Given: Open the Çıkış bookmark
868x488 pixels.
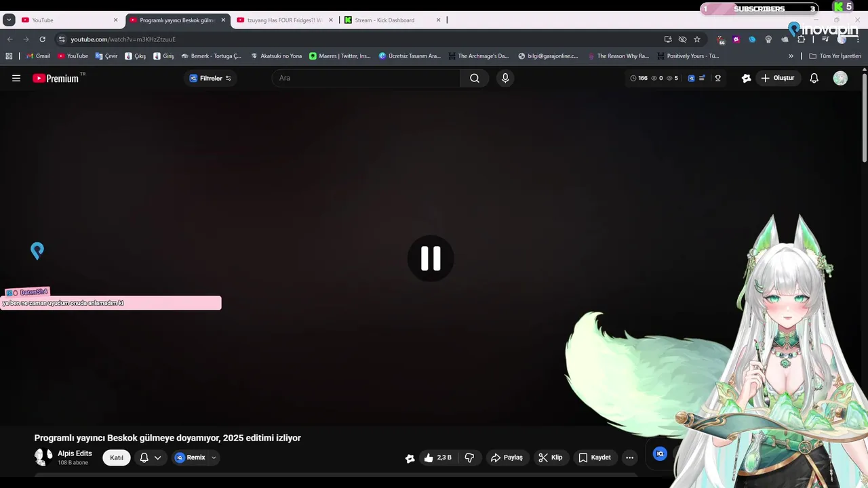Looking at the screenshot, I should pyautogui.click(x=136, y=56).
